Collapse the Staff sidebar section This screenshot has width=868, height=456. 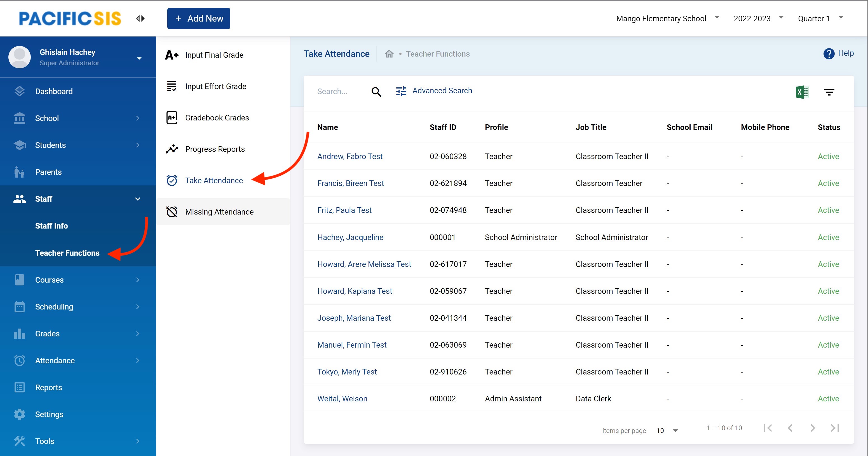click(x=137, y=199)
